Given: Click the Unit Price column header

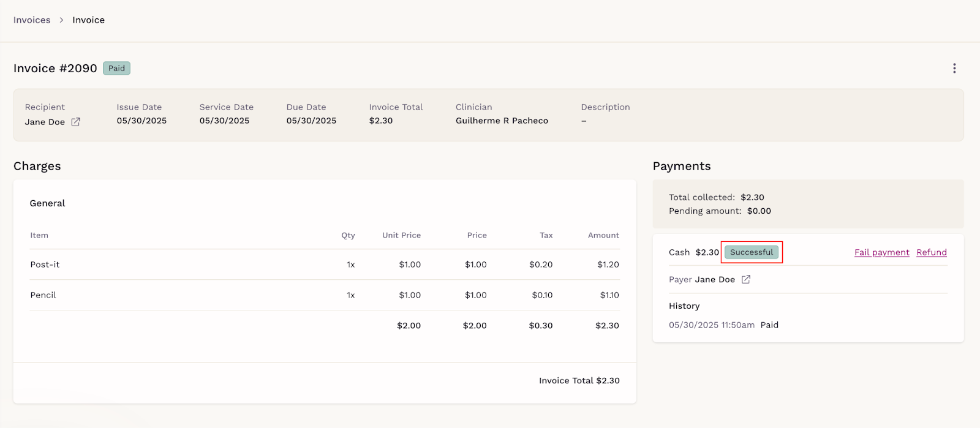Looking at the screenshot, I should point(401,235).
